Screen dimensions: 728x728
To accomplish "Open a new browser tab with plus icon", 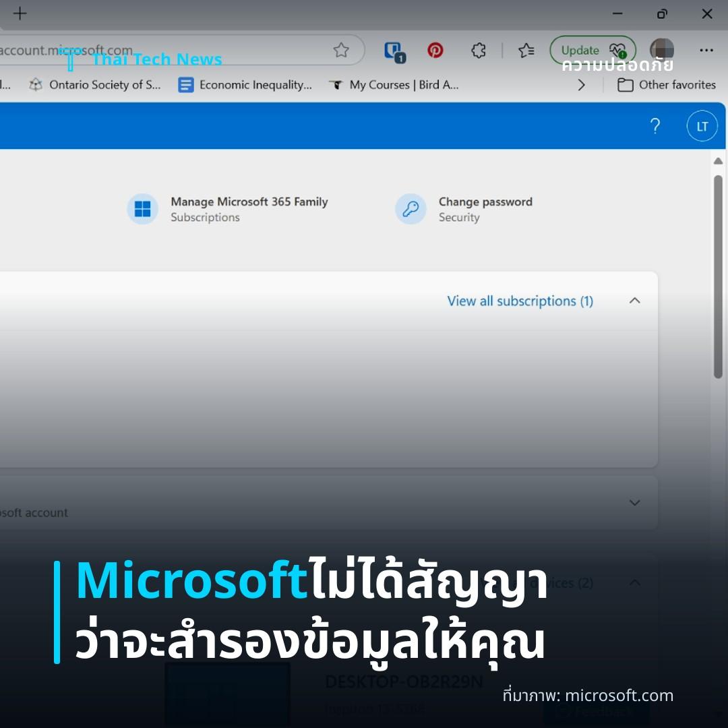I will pyautogui.click(x=20, y=13).
